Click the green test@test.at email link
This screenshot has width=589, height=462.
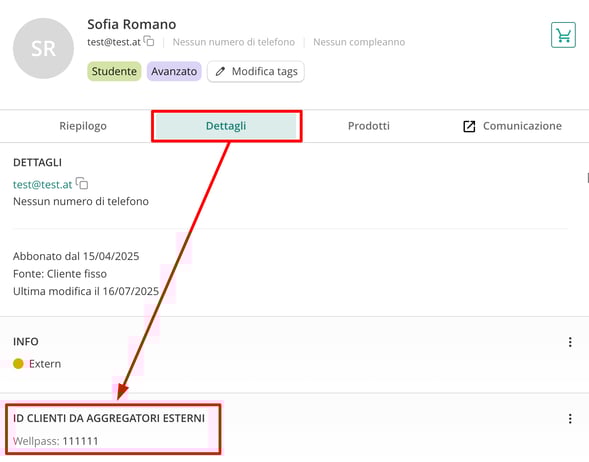coord(42,184)
